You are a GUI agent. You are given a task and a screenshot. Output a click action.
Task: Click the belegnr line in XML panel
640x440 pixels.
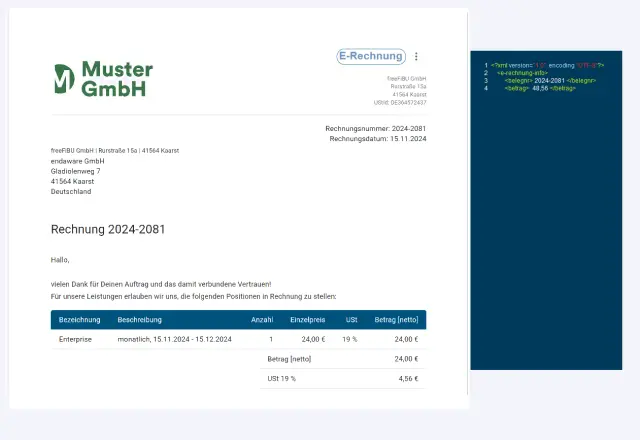[550, 81]
